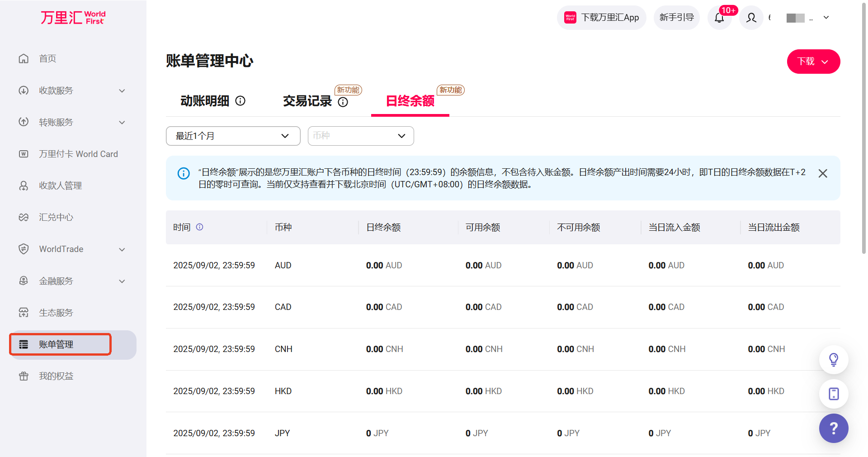Expand the 收款服务 sidebar menu
Screen dimensions: 868x457
click(x=72, y=90)
